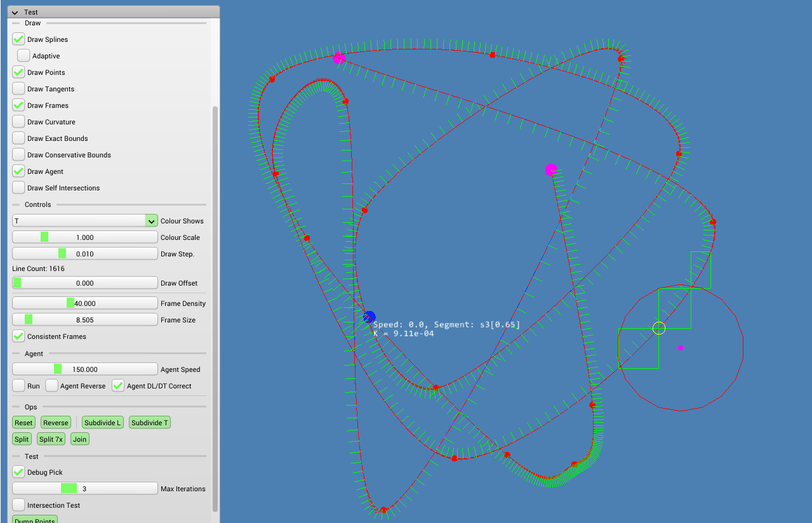
Task: Click Subdivide L button
Action: pyautogui.click(x=102, y=423)
